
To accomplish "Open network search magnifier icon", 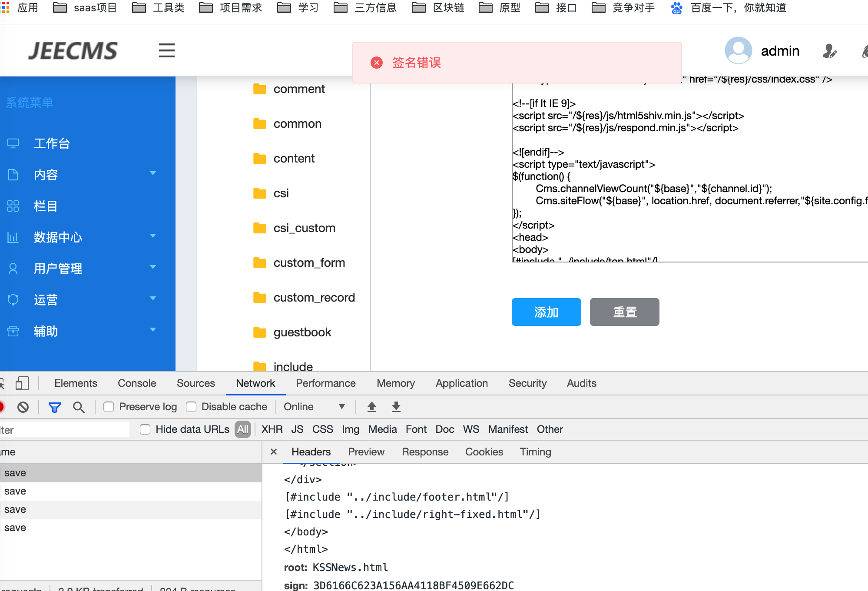I will point(79,407).
